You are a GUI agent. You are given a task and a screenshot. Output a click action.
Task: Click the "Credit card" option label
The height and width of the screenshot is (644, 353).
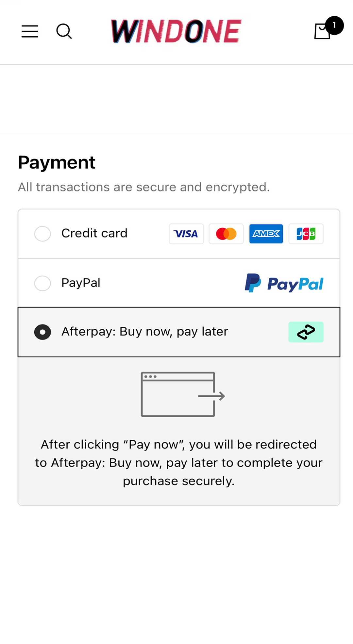click(x=94, y=233)
